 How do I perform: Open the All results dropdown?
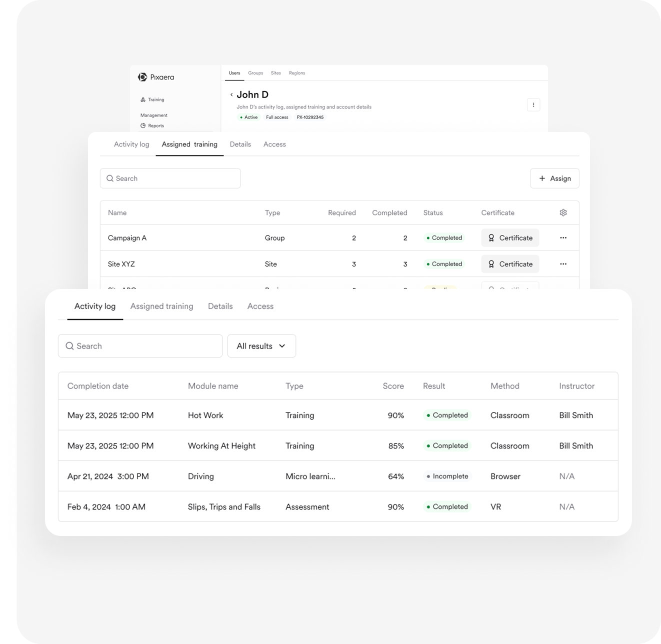[261, 345]
